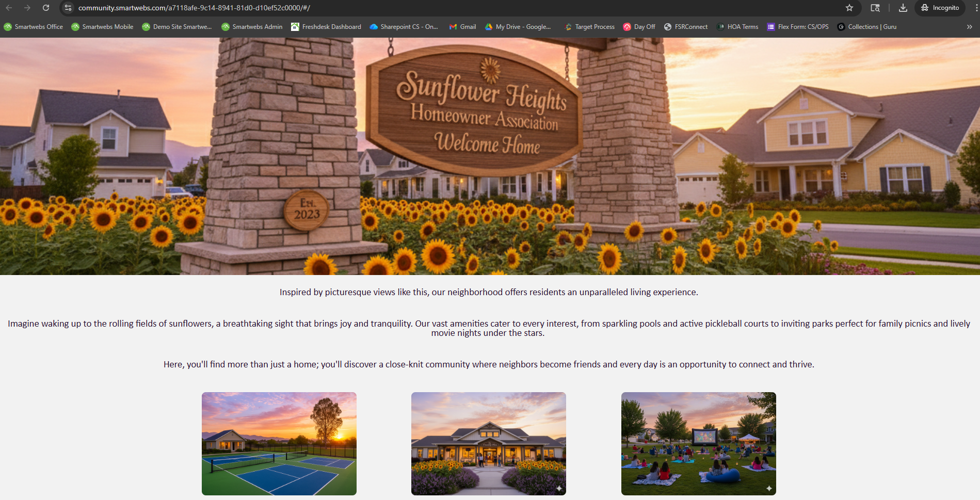The width and height of the screenshot is (980, 500).
Task: Open the pickleball courts thumbnail
Action: point(279,443)
